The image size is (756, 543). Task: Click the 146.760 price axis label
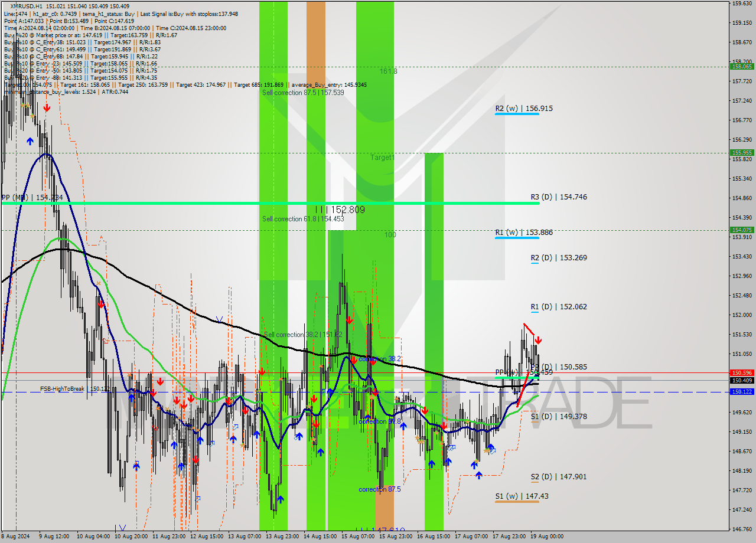coord(742,529)
